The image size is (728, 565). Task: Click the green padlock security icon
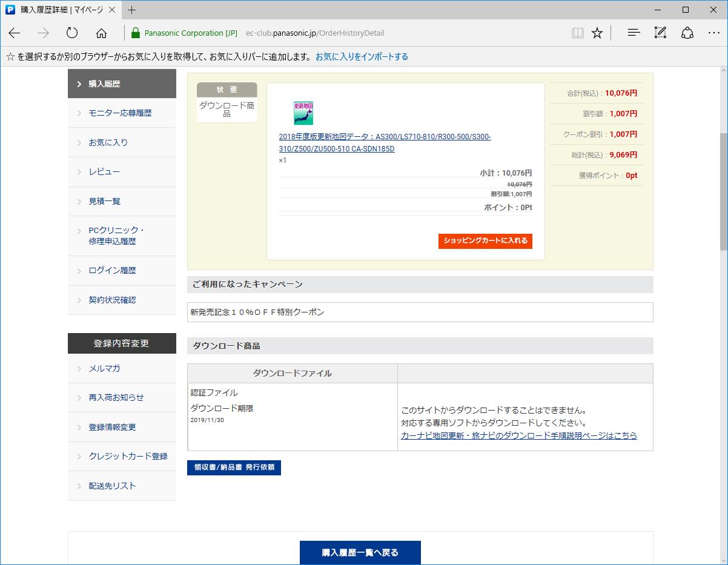click(x=136, y=33)
